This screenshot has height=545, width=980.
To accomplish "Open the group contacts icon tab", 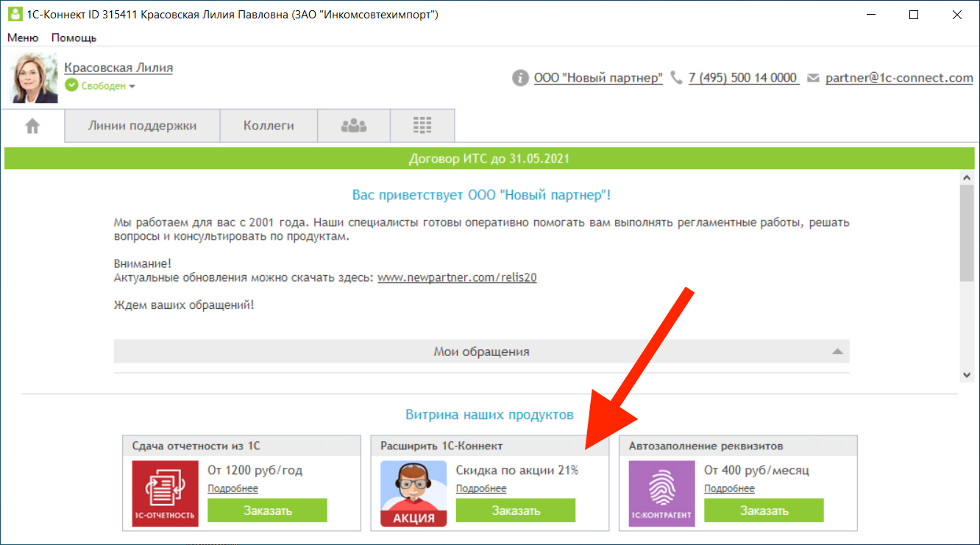I will pyautogui.click(x=354, y=126).
